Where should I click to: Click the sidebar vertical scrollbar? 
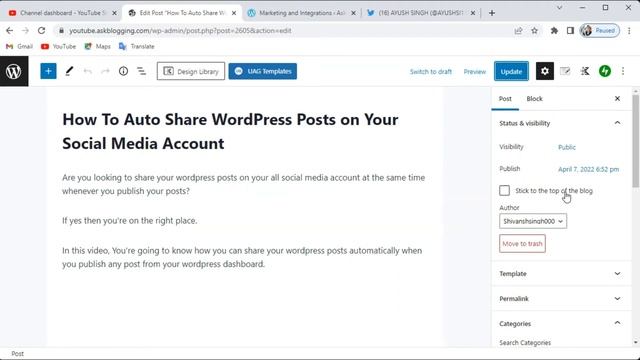(636, 141)
